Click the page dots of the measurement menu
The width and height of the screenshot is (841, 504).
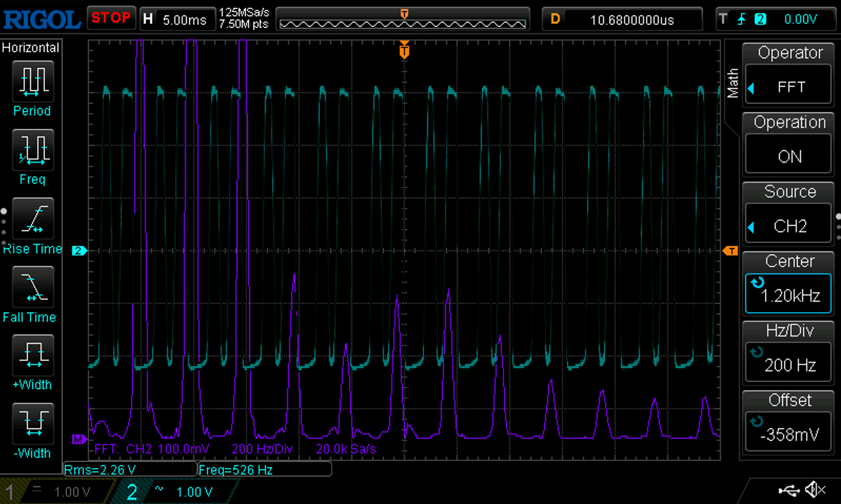pyautogui.click(x=4, y=227)
